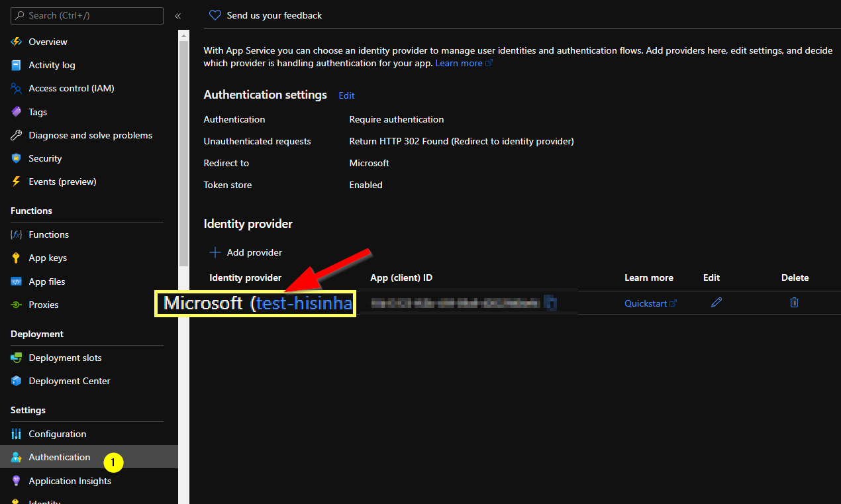Click the magnifier icon in the search box
Viewport: 841px width, 504px height.
[x=21, y=15]
